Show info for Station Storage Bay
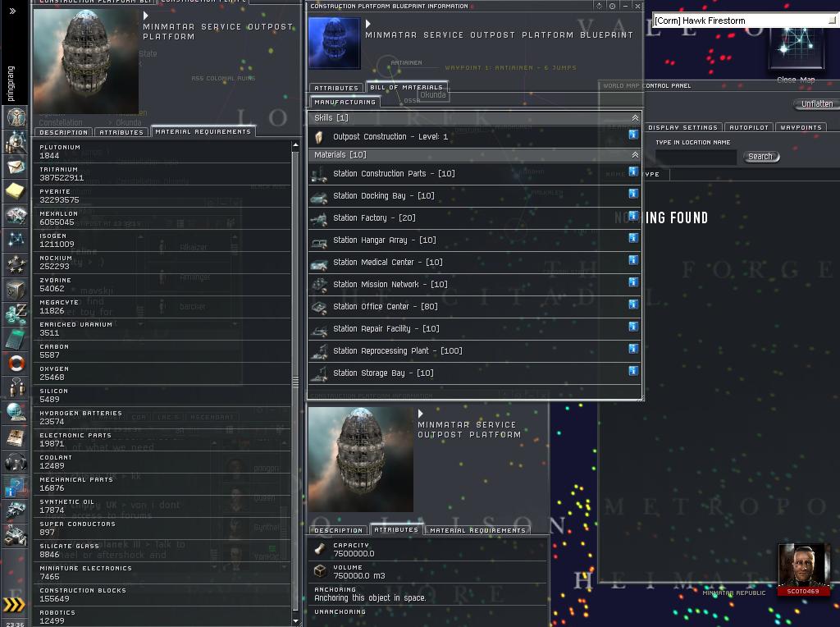The image size is (840, 627). click(x=633, y=370)
